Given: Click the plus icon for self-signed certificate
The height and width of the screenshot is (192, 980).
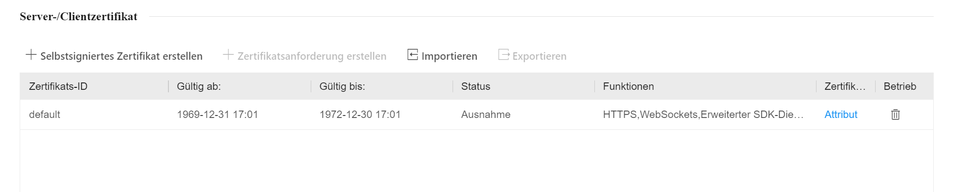Looking at the screenshot, I should [31, 55].
